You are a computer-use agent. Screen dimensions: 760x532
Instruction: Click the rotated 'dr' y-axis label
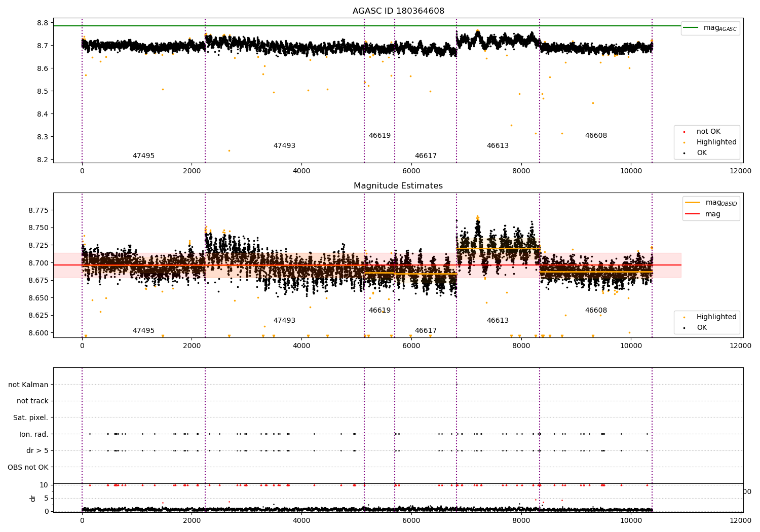[33, 498]
